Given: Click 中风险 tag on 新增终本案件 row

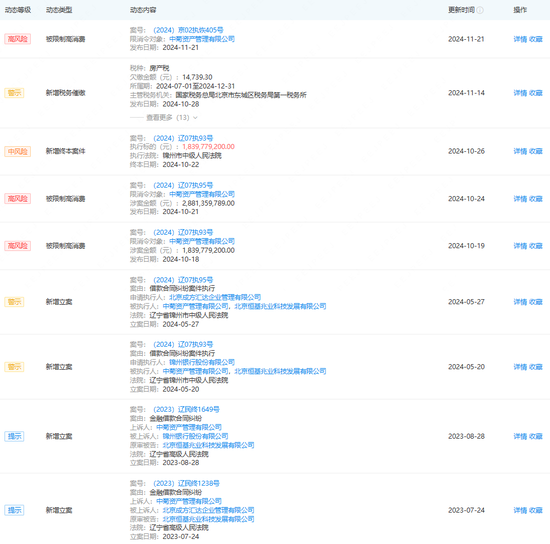Looking at the screenshot, I should coord(18,152).
